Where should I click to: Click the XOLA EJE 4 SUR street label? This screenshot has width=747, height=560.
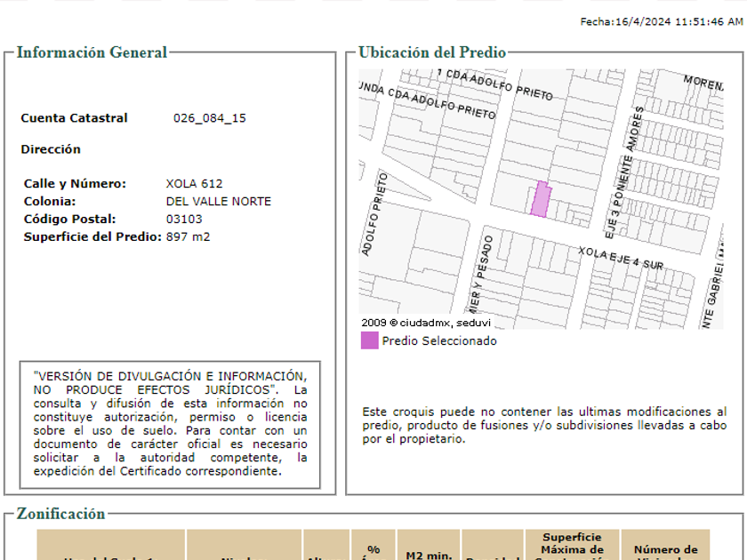click(x=621, y=259)
